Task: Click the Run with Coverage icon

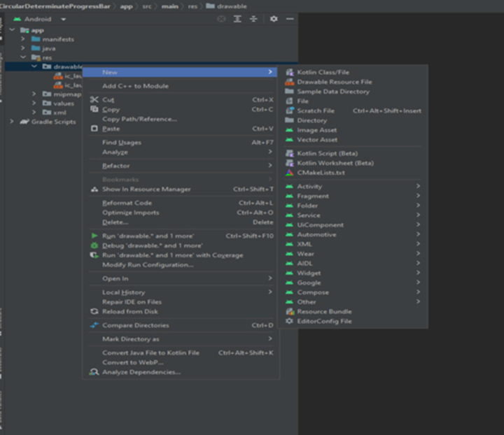Action: click(x=94, y=255)
